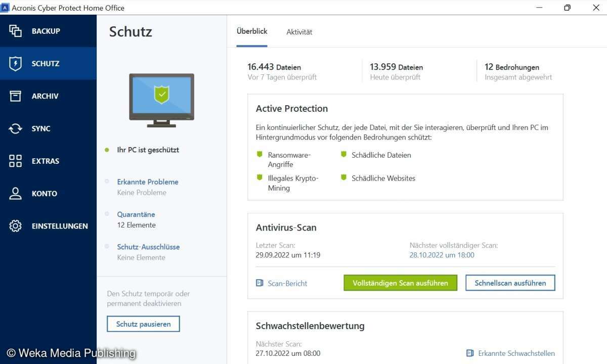Click the "Heute überprüft" caption
The height and width of the screenshot is (364, 607).
tap(395, 77)
